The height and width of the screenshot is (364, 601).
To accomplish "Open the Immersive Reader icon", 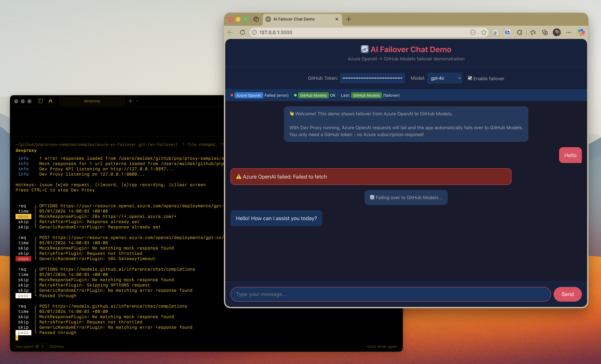I will (x=495, y=32).
